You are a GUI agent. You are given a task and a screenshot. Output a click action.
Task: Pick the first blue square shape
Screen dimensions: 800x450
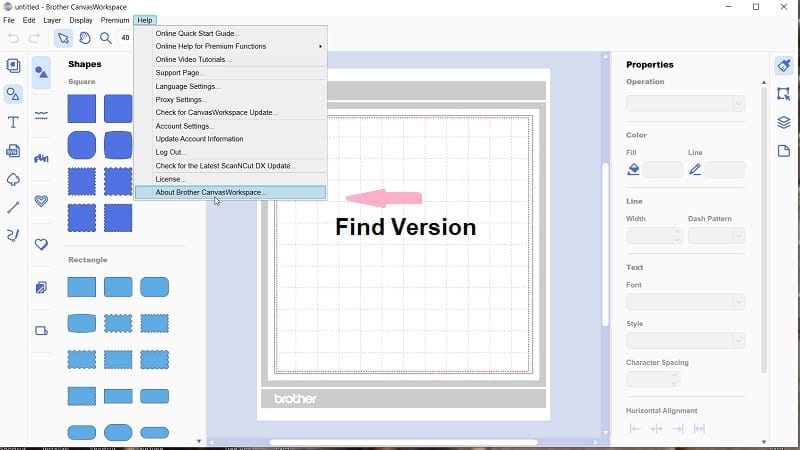click(x=82, y=109)
